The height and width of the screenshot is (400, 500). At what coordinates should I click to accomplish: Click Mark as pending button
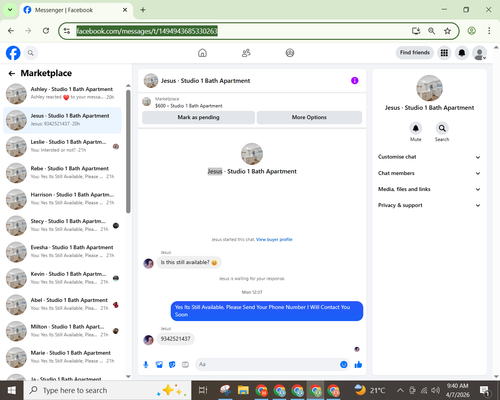198,117
